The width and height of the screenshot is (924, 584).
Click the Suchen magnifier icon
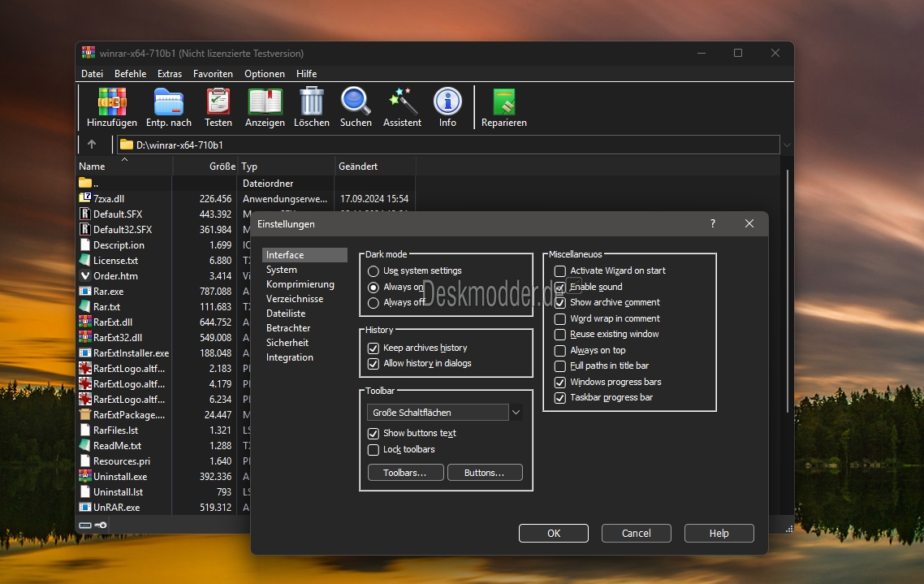(x=356, y=102)
